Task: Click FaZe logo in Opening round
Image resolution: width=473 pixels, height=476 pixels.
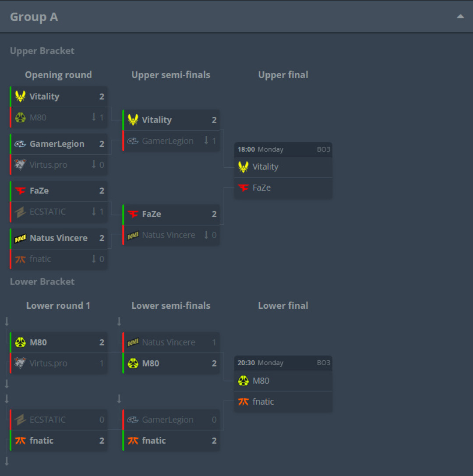Action: tap(20, 190)
